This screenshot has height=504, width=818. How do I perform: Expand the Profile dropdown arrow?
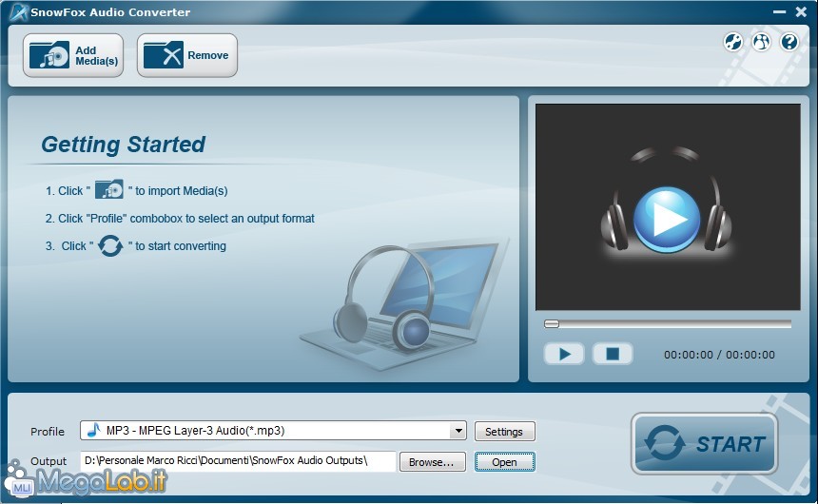point(458,431)
